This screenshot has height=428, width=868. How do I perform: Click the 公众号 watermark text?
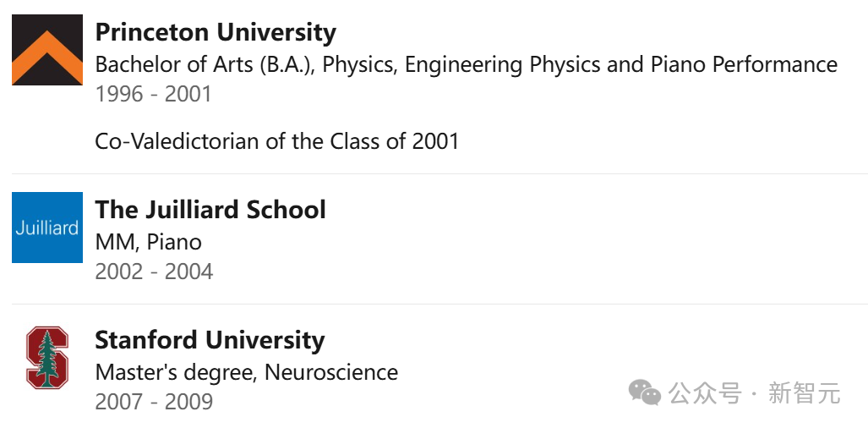(705, 393)
